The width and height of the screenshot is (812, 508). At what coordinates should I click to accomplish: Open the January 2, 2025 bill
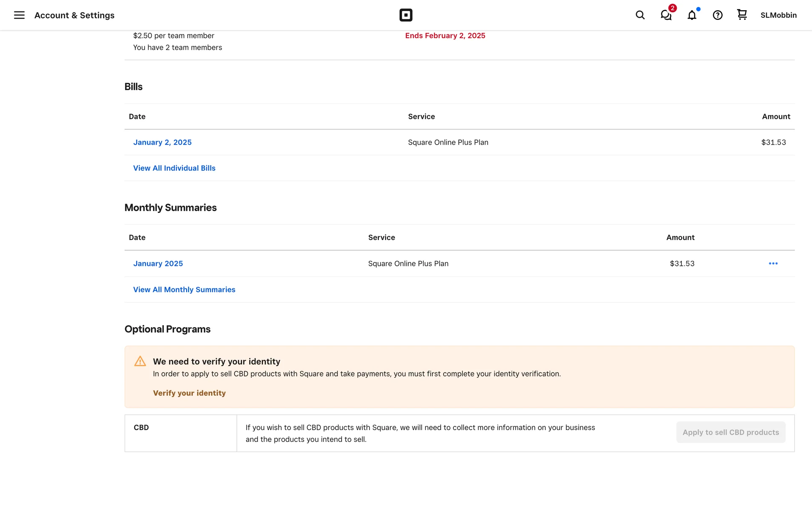coord(162,142)
